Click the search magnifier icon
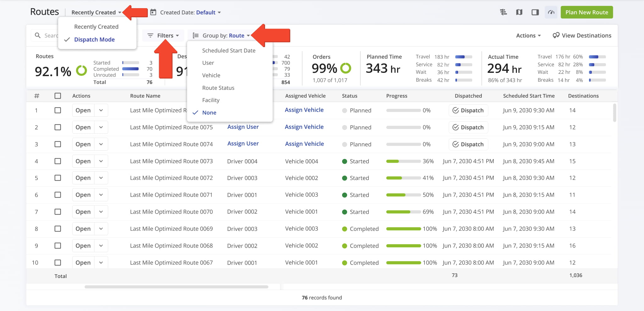 coord(38,35)
